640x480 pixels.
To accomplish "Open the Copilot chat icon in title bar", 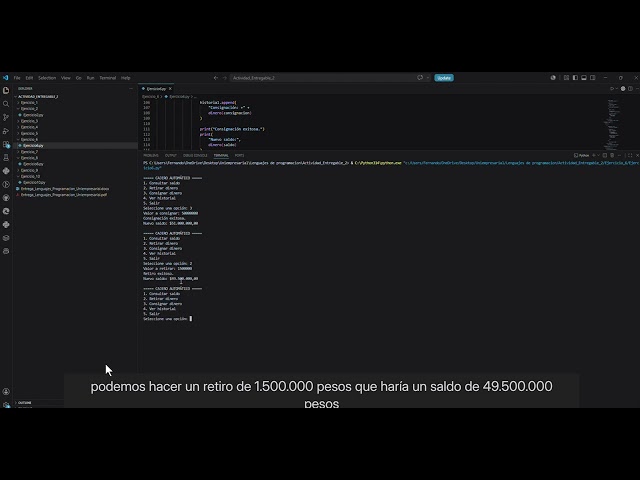I will [x=420, y=78].
